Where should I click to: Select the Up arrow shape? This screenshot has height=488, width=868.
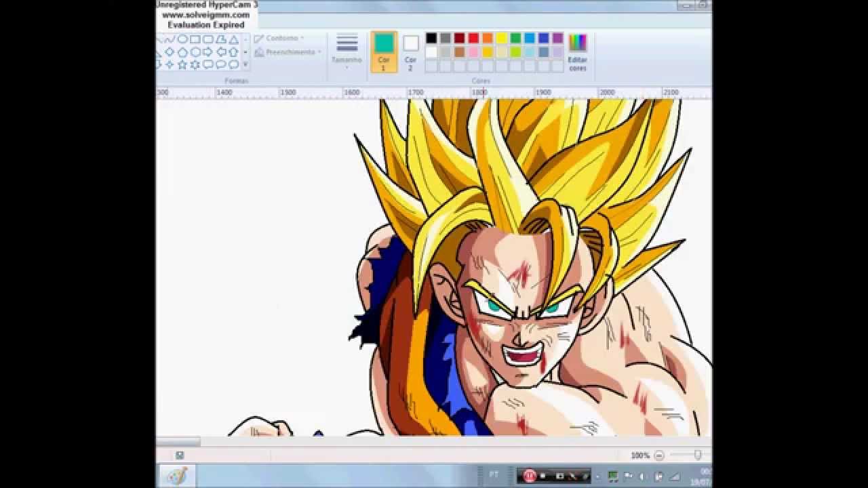234,52
